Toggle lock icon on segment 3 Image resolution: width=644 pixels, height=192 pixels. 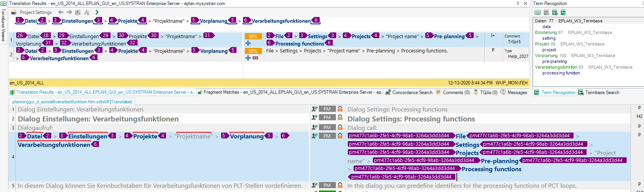point(340,127)
